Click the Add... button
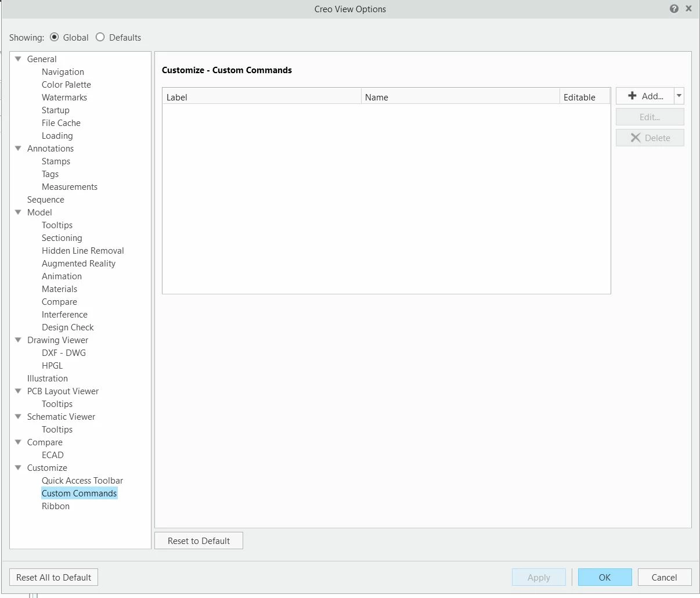The height and width of the screenshot is (598, 700). click(x=645, y=96)
